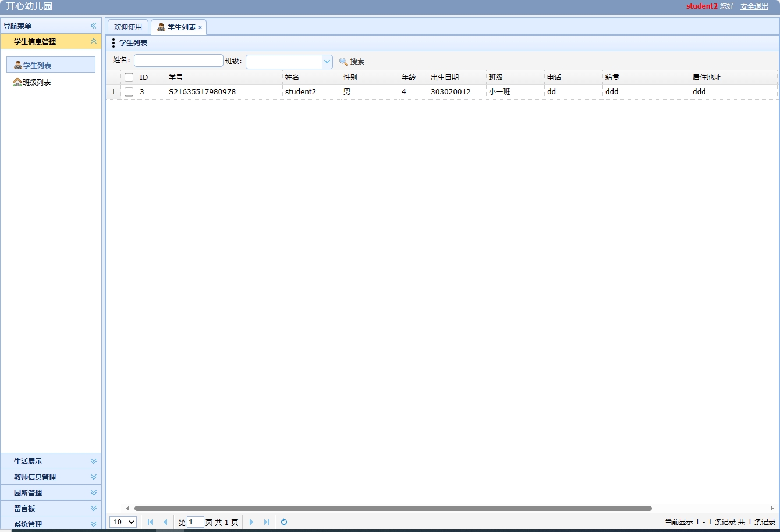780x532 pixels.
Task: Click the 电话 column header
Action: 573,77
